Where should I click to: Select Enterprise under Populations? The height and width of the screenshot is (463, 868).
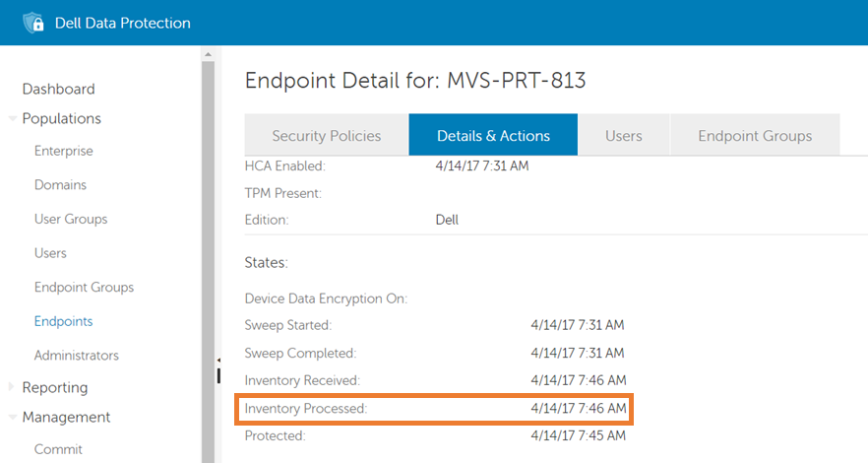(63, 151)
